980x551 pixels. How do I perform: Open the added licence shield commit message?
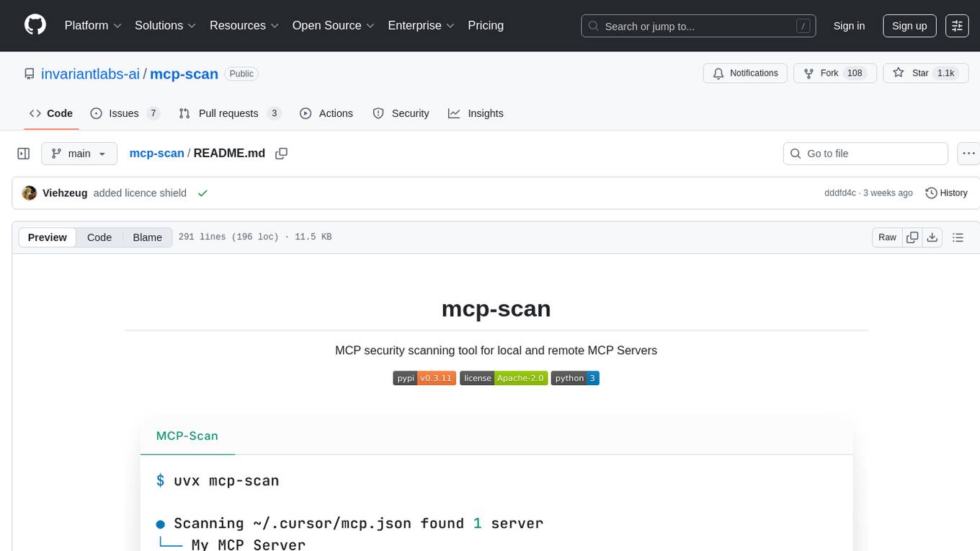(140, 193)
